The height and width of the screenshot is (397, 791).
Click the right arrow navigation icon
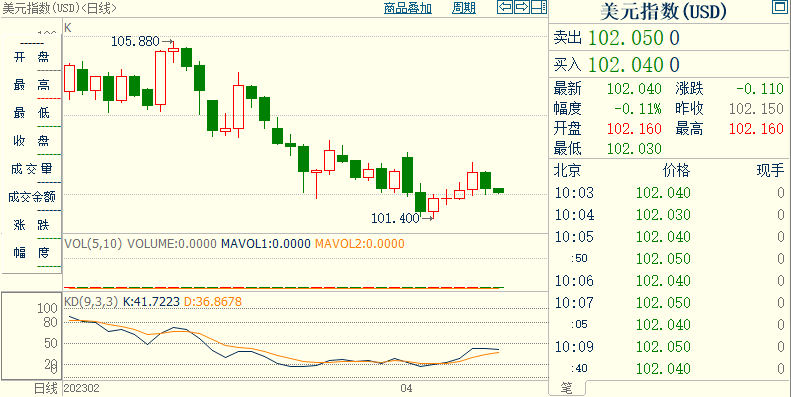(x=522, y=7)
